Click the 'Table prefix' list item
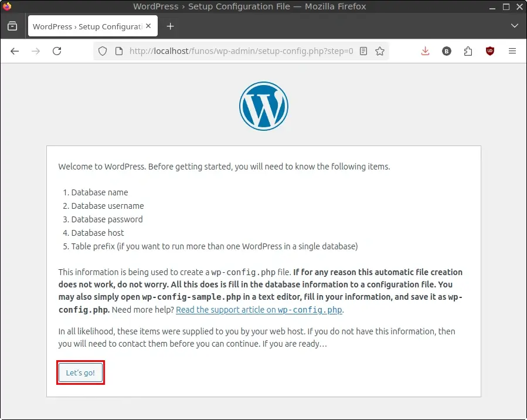The width and height of the screenshot is (527, 420). pos(215,246)
